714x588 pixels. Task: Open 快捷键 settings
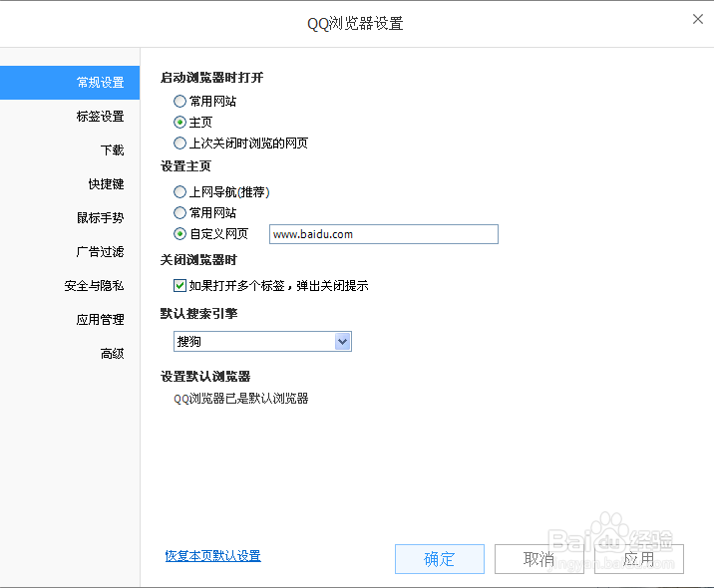pos(106,183)
